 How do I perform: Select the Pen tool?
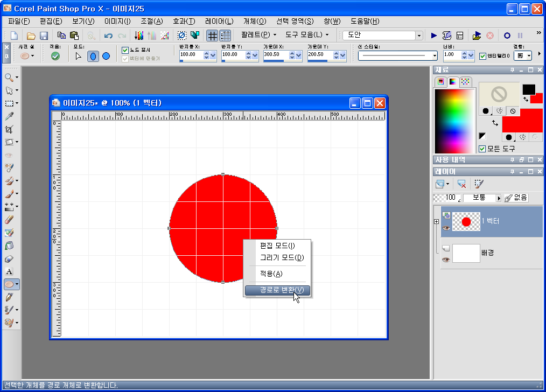click(9, 297)
